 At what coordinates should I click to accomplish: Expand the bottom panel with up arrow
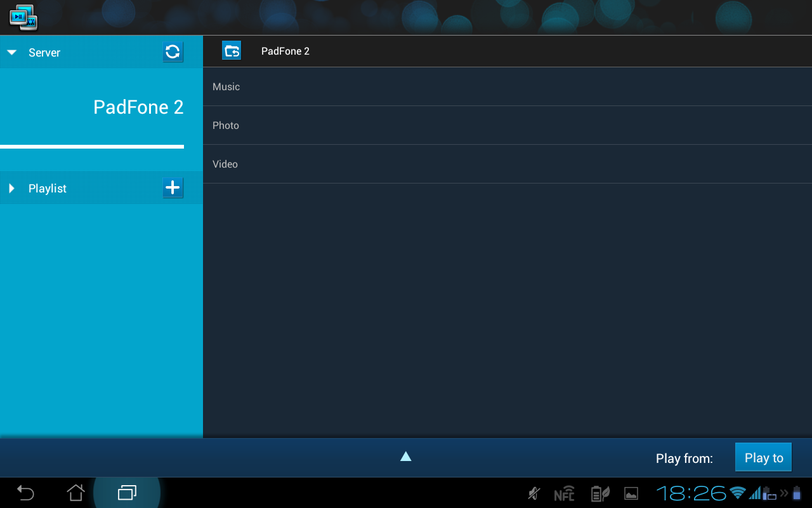406,456
